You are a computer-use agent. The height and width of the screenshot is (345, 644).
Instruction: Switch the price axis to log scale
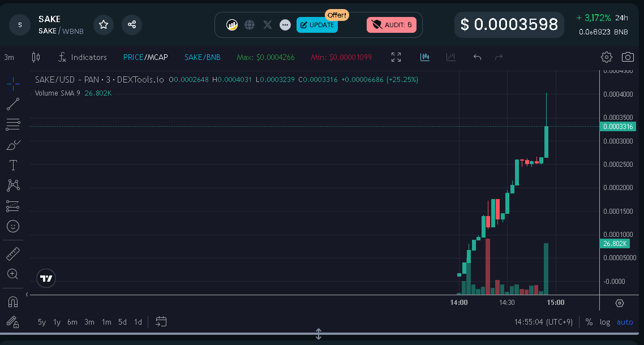(x=605, y=322)
